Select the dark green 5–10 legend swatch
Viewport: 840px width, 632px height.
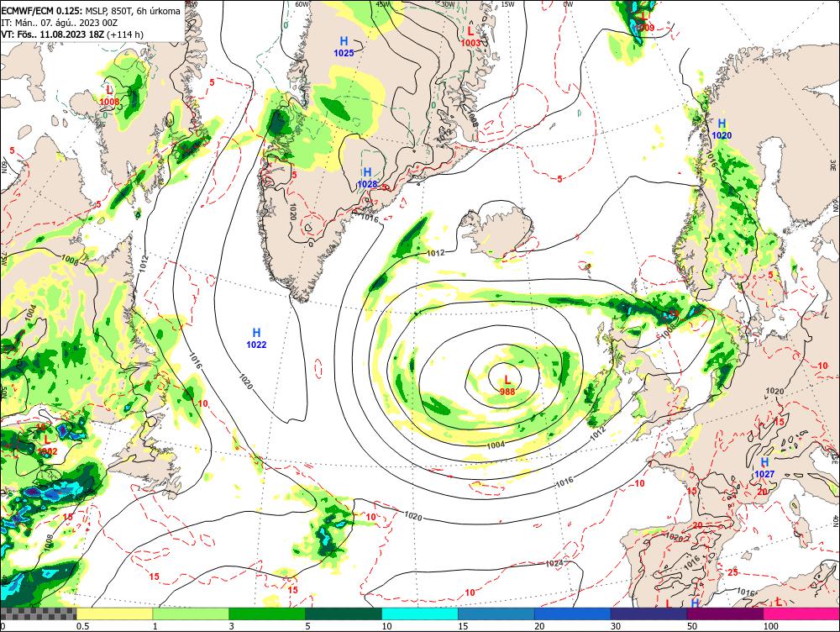344,614
